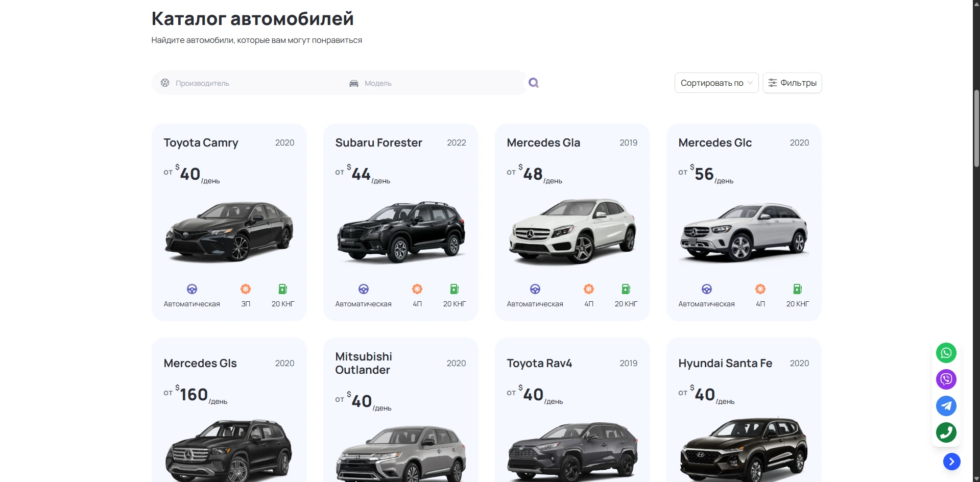
Task: Open the Mitsubishi Outlander title link
Action: [x=364, y=363]
